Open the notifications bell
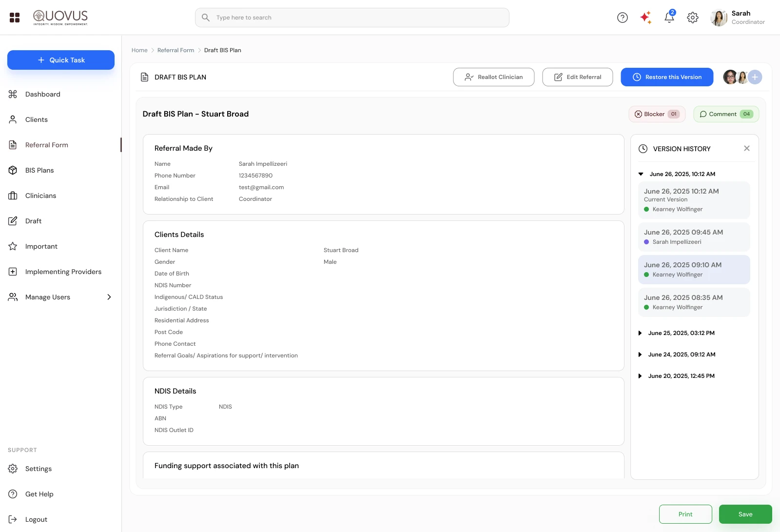Screen dimensions: 780x532 pos(669,18)
